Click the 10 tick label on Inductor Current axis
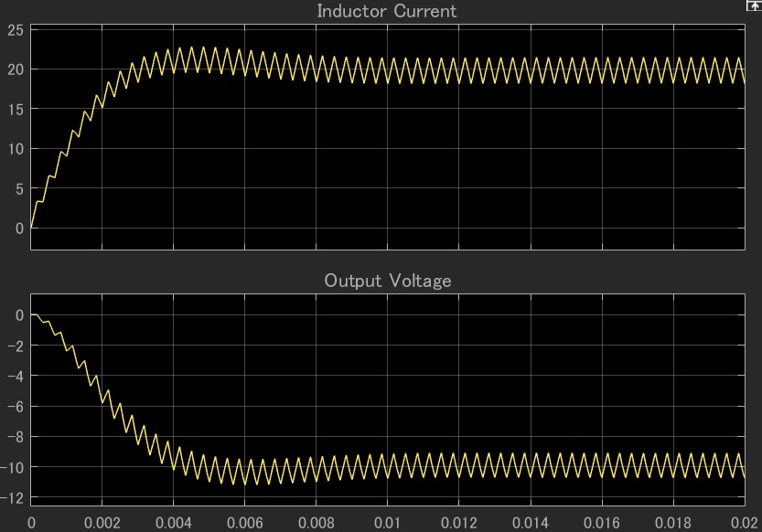This screenshot has width=762, height=532. (16, 149)
